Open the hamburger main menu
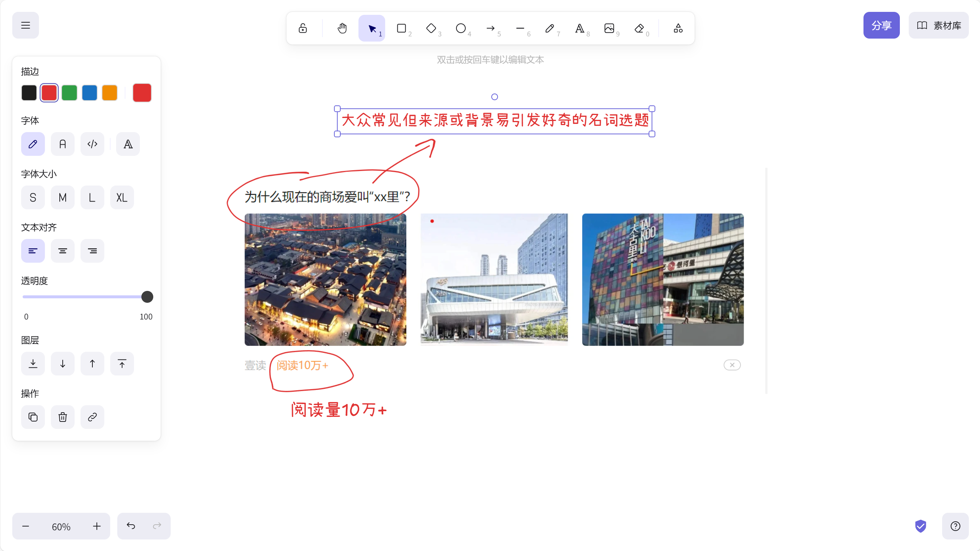The height and width of the screenshot is (551, 980). click(25, 25)
